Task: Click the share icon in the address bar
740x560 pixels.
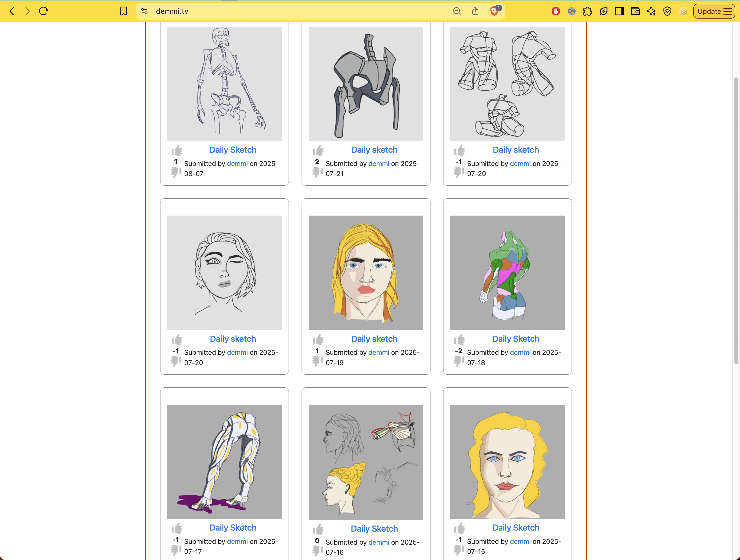Action: pos(475,11)
